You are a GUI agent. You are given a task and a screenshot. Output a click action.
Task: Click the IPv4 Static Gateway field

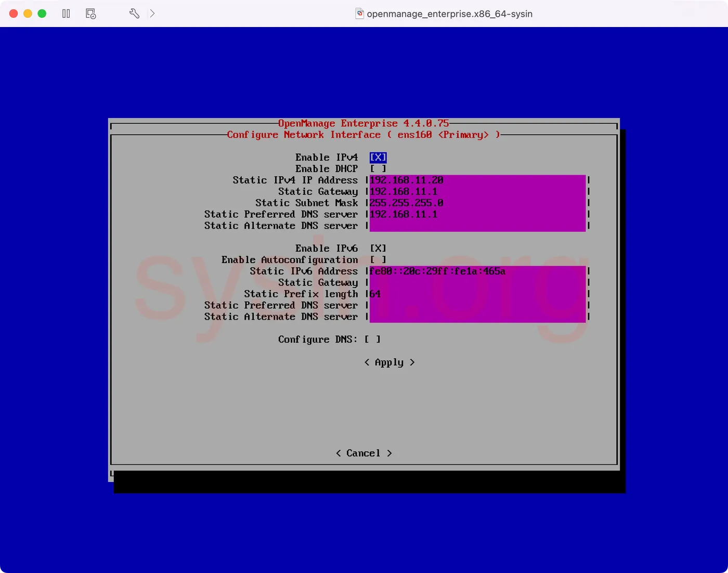[x=477, y=192]
